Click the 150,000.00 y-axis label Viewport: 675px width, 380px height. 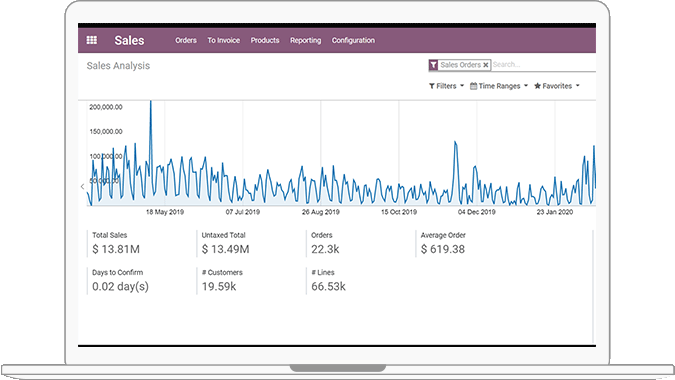pos(106,131)
